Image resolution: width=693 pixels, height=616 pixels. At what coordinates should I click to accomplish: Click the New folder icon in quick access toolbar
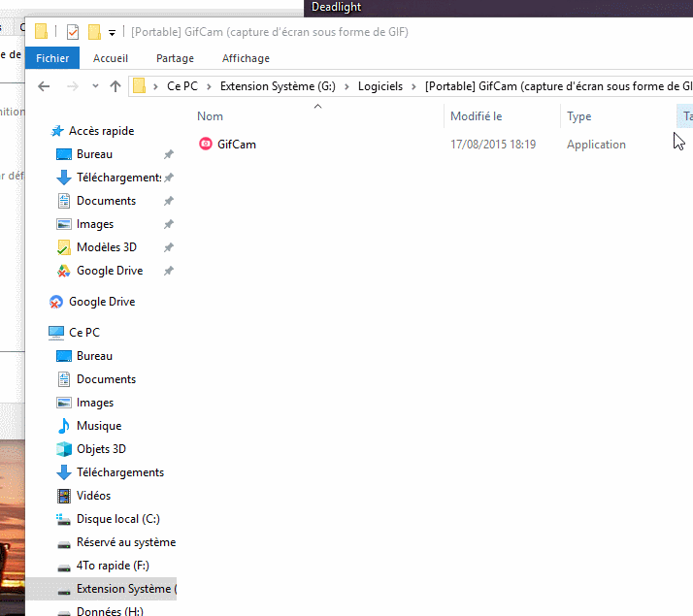coord(94,32)
